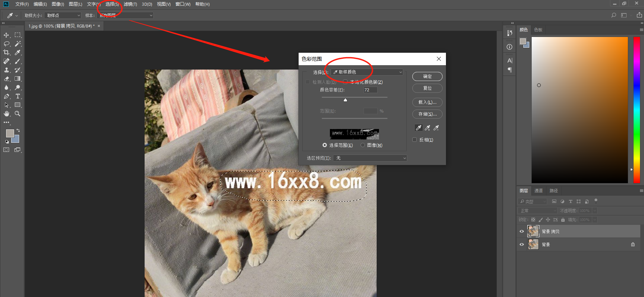Click the 载入 button
Image resolution: width=644 pixels, height=297 pixels.
pos(427,102)
